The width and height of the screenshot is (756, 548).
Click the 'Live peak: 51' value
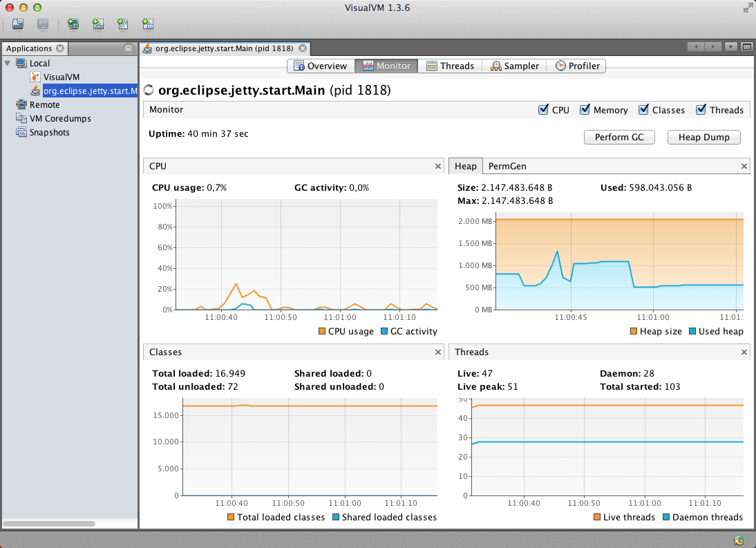click(x=487, y=386)
